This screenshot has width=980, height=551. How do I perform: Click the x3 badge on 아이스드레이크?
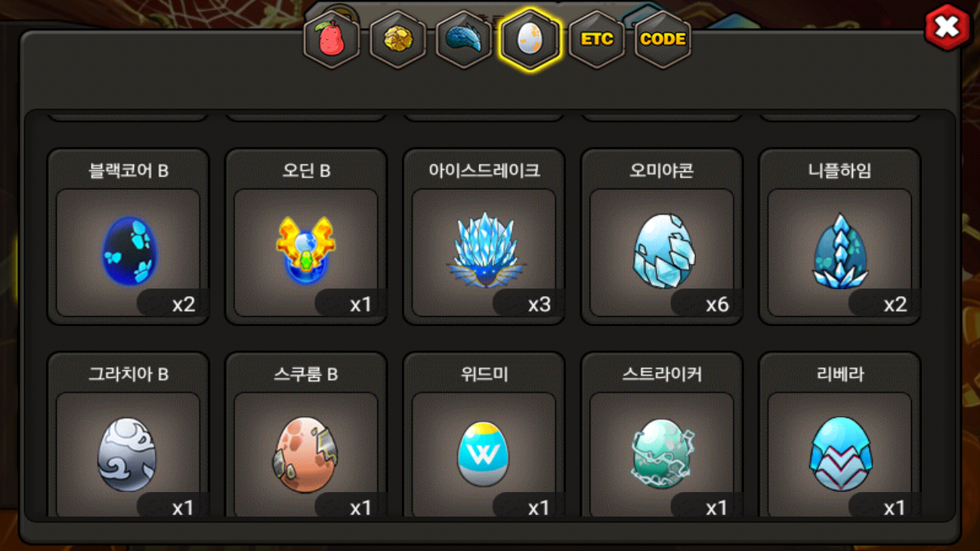539,305
